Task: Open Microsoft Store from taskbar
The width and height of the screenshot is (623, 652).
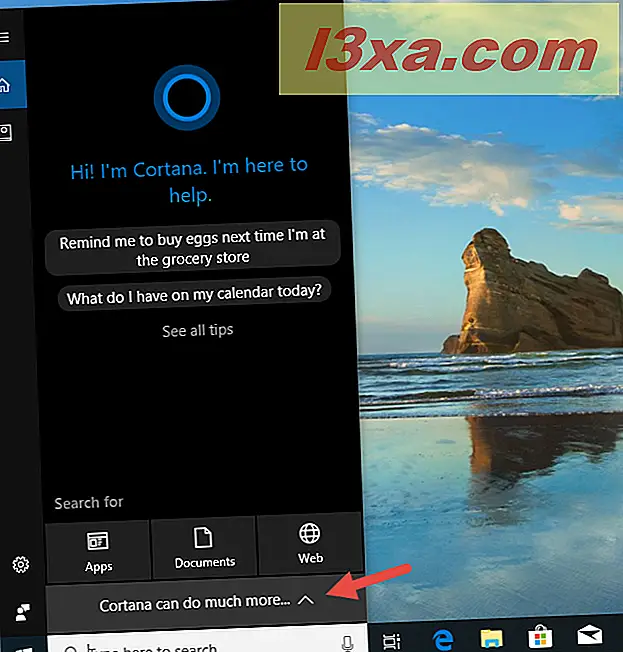Action: click(x=540, y=637)
